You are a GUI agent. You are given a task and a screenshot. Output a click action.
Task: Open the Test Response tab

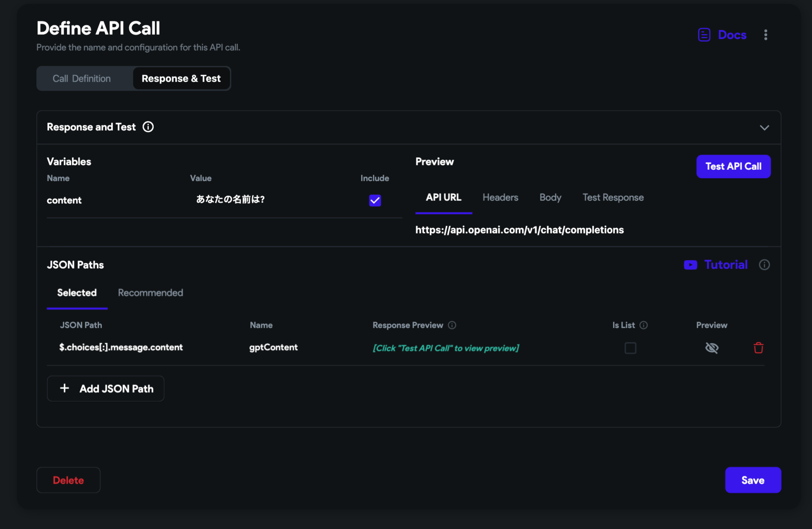pos(613,198)
